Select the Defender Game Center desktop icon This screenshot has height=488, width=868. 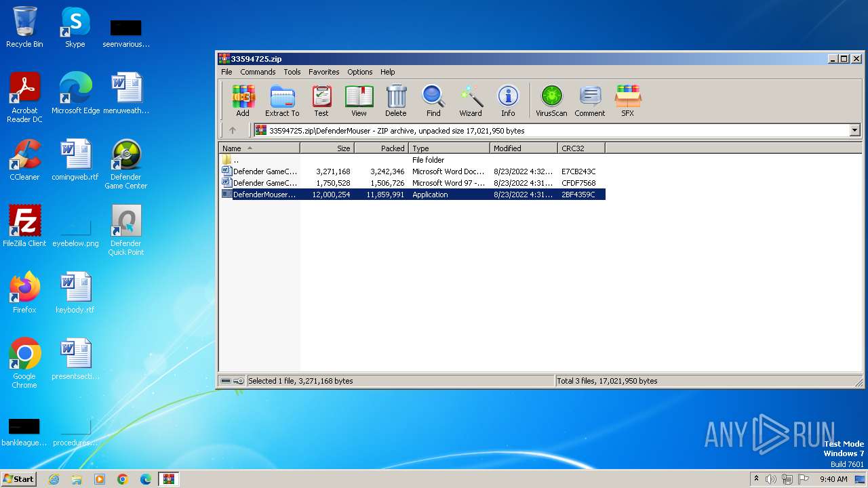[x=126, y=164]
